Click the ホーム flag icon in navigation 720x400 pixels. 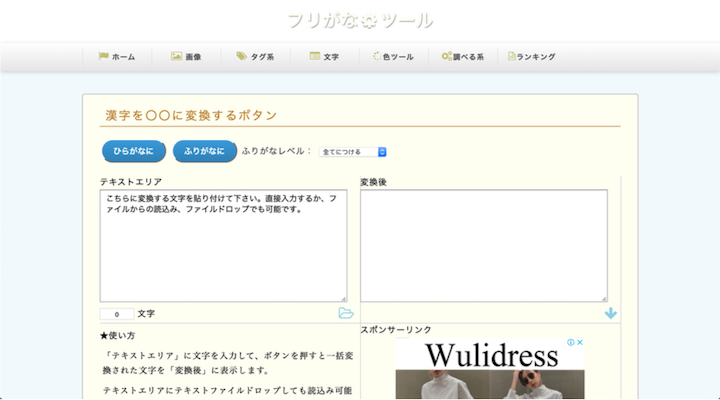[103, 57]
